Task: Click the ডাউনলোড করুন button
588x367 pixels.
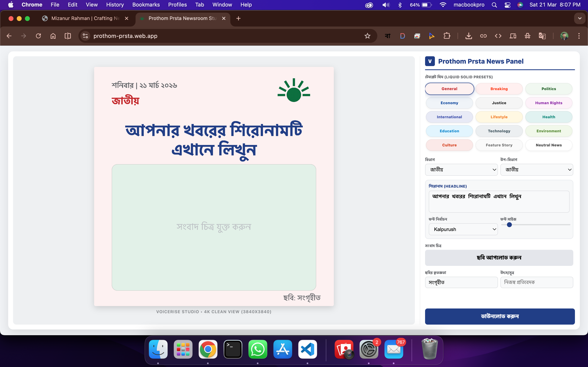Action: [x=500, y=316]
